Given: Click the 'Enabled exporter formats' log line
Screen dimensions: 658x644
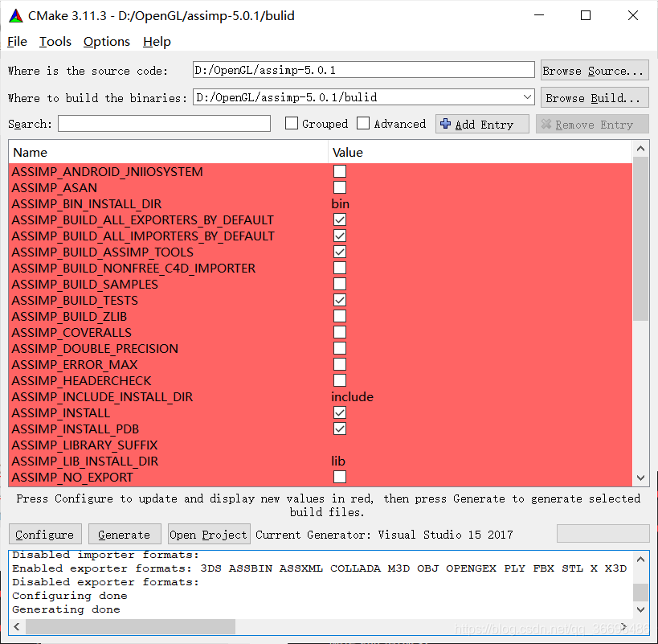Looking at the screenshot, I should coord(319,568).
